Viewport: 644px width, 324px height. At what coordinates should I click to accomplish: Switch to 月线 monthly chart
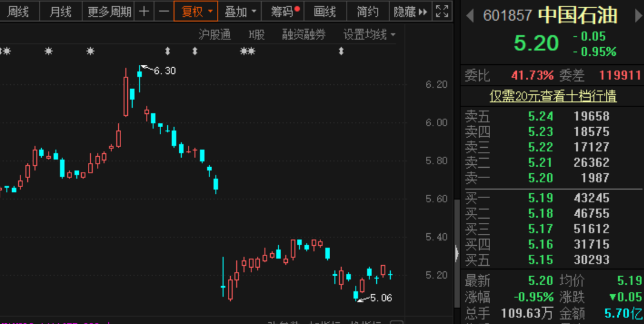[x=60, y=12]
